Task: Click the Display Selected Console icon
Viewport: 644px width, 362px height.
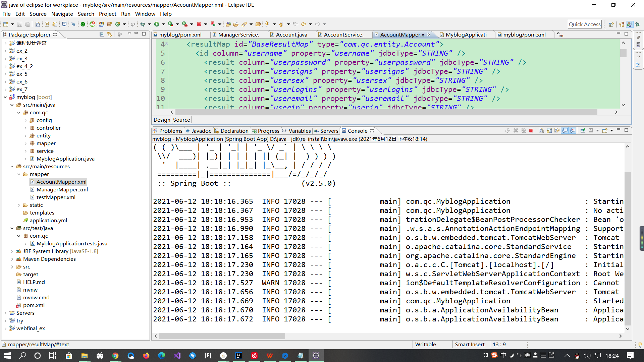Action: 591,131
